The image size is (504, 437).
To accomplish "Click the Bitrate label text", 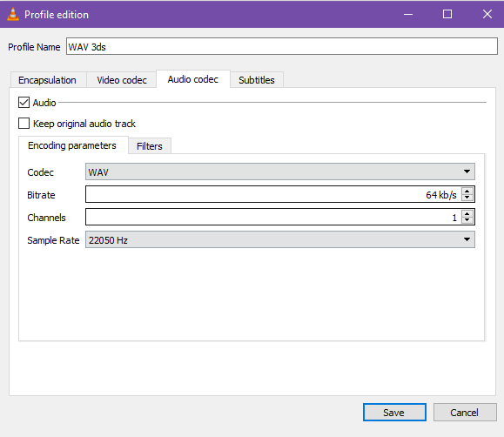I will [41, 195].
